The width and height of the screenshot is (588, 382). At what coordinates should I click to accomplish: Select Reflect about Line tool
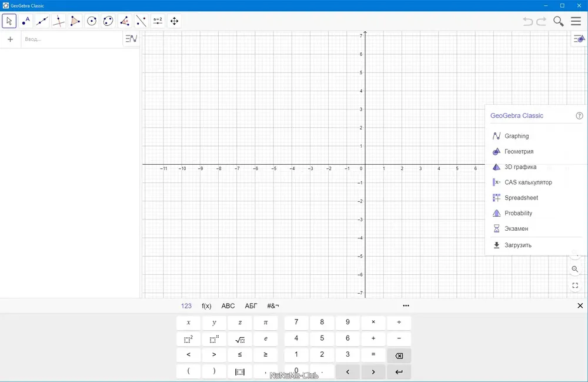tap(141, 21)
